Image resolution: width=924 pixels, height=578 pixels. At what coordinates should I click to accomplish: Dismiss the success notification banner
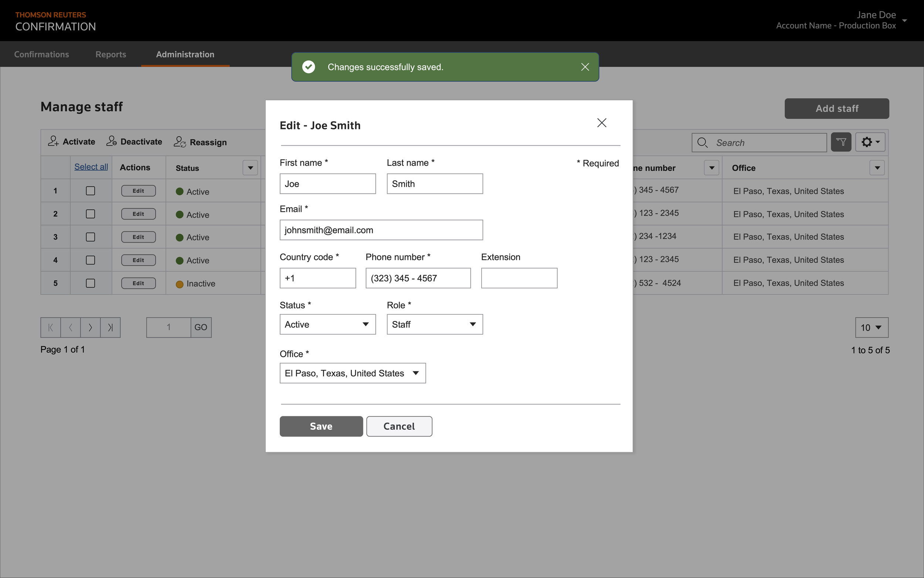coord(585,67)
